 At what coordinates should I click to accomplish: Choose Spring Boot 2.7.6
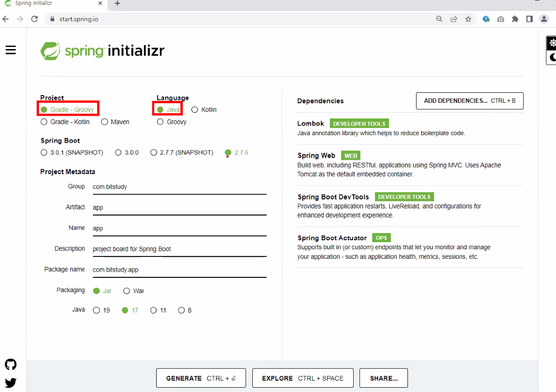237,153
